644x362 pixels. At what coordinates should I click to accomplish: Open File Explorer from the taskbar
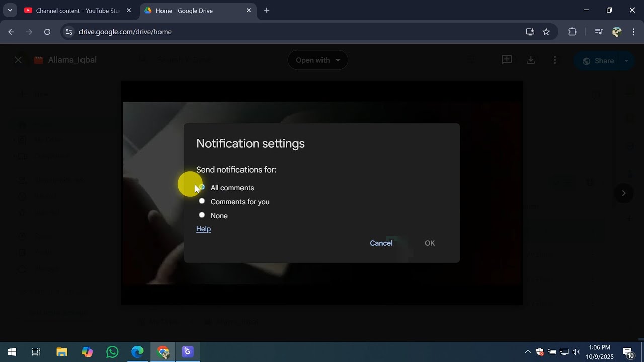point(62,352)
